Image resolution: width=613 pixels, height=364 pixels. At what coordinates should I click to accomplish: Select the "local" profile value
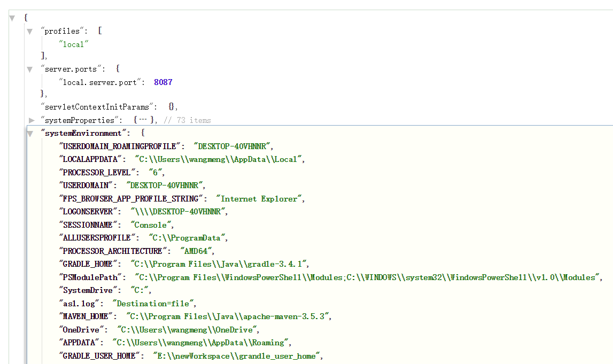[74, 44]
